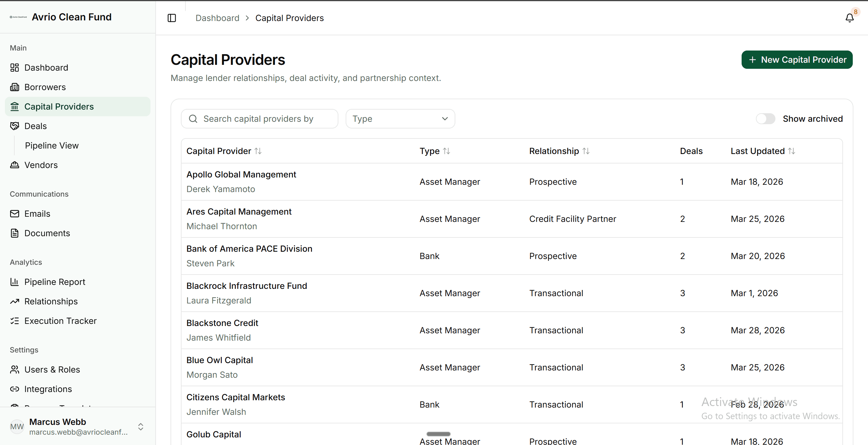Click the Pipeline Report chart icon

[x=15, y=282]
